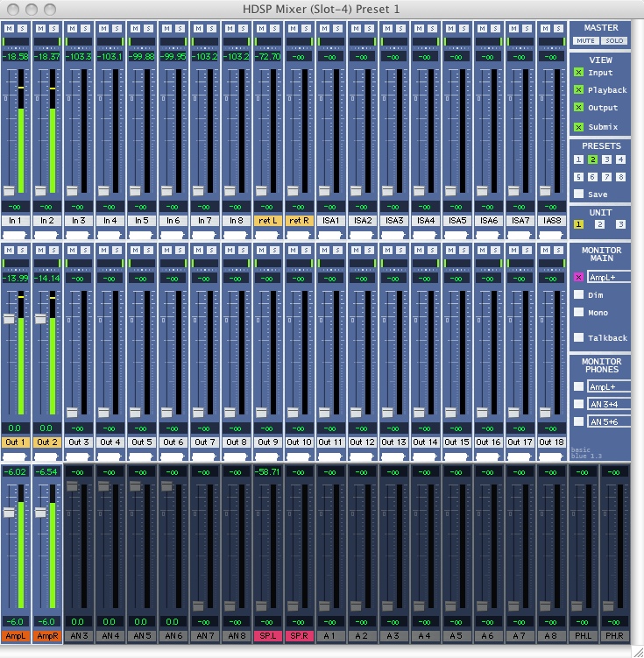Click the AmpL output fader handle
The height and width of the screenshot is (658, 644).
click(9, 513)
